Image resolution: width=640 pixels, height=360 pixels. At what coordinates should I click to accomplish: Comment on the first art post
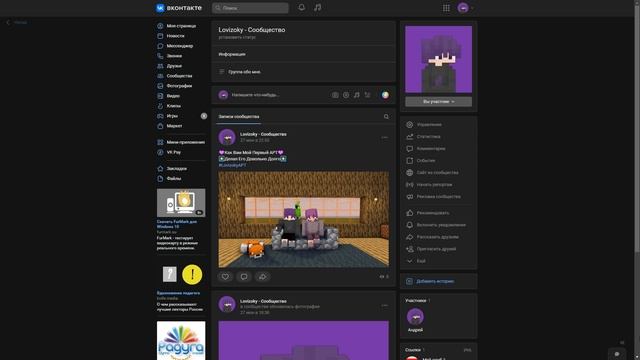(244, 277)
